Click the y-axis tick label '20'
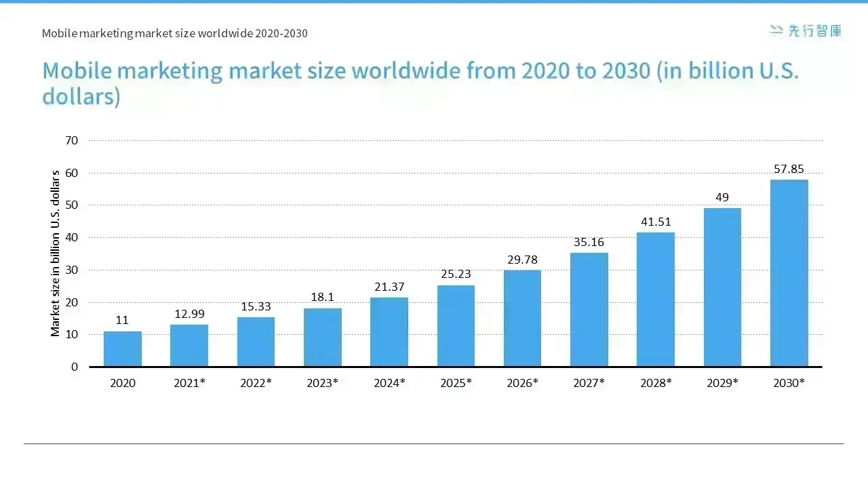Screen dimensions: 868x488 (71, 302)
